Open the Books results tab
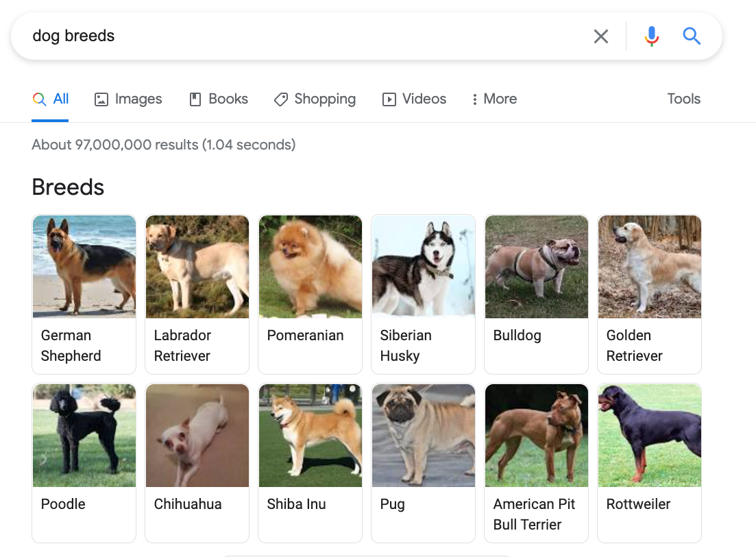The height and width of the screenshot is (557, 756). 219,99
